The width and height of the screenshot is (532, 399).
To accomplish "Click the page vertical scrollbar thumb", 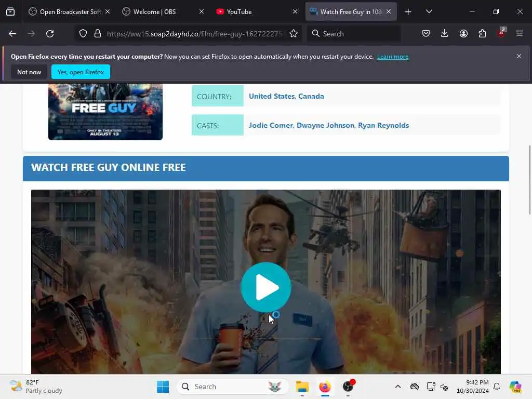I will (x=529, y=180).
